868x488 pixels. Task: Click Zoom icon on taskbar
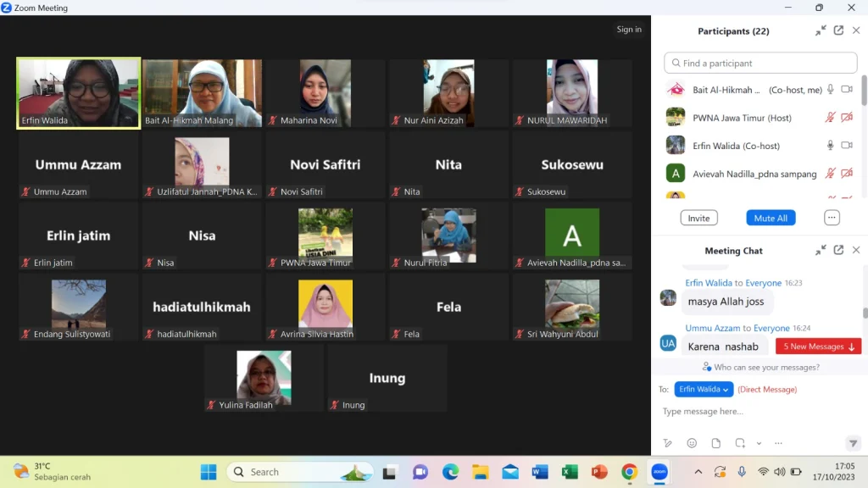659,472
